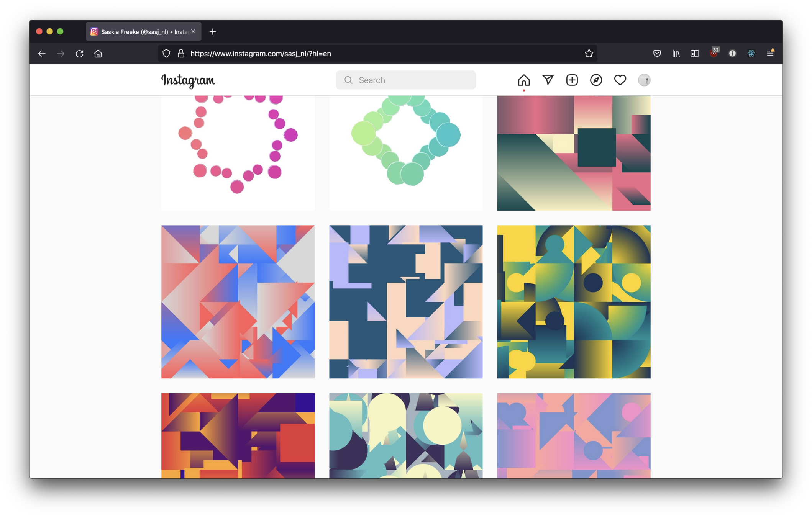Viewport: 812px width, 517px height.
Task: Open a new browser tab
Action: coord(213,32)
